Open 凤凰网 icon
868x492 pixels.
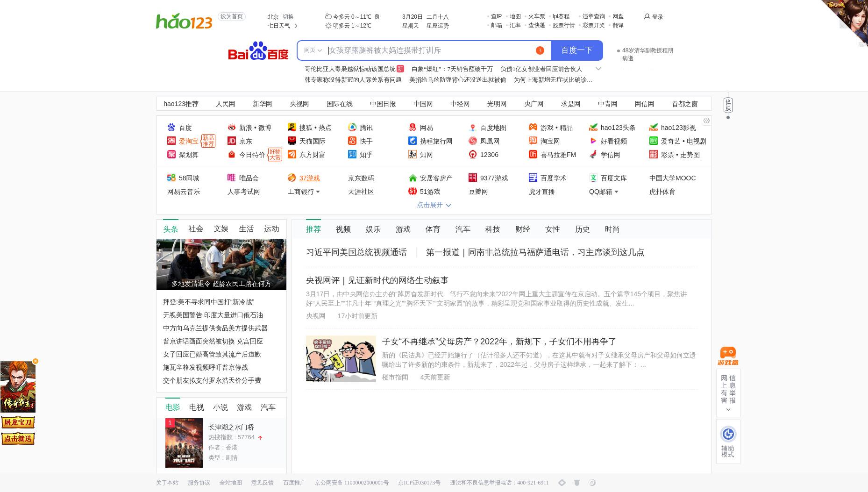tap(473, 141)
